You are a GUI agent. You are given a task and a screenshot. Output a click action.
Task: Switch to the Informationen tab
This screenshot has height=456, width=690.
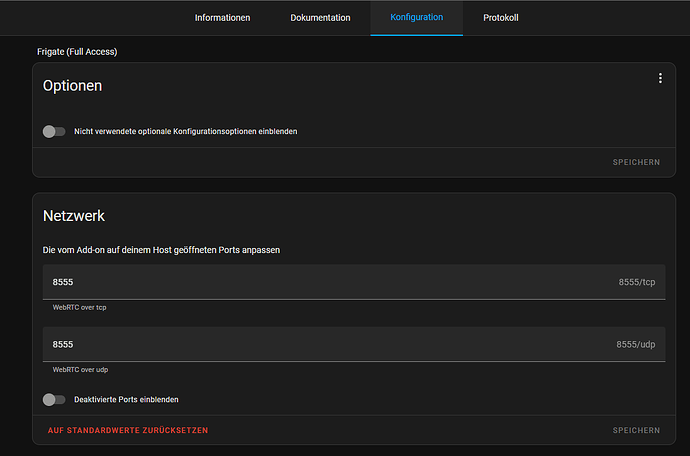pos(222,18)
